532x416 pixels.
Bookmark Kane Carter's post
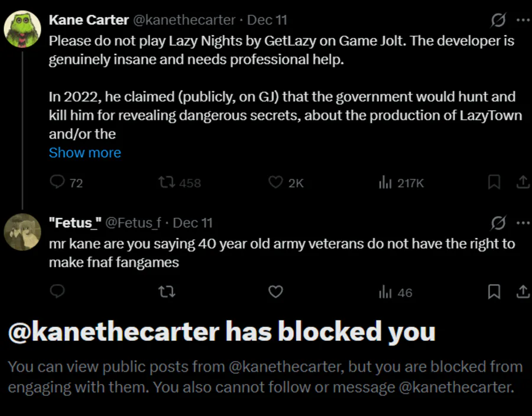click(x=494, y=182)
